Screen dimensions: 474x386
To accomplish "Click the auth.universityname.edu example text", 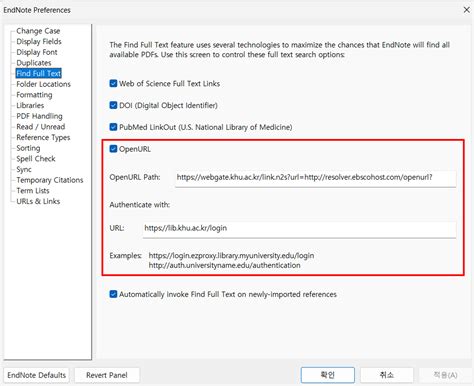I will click(224, 265).
